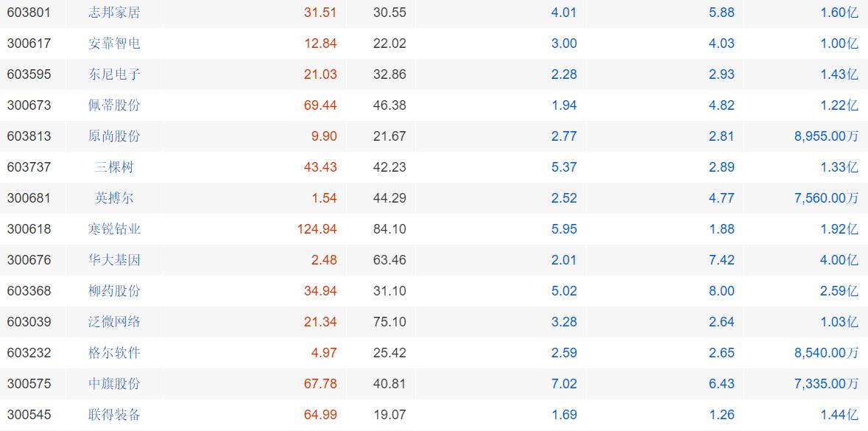
Task: Select the 原尚股份 stock link
Action: tap(114, 136)
